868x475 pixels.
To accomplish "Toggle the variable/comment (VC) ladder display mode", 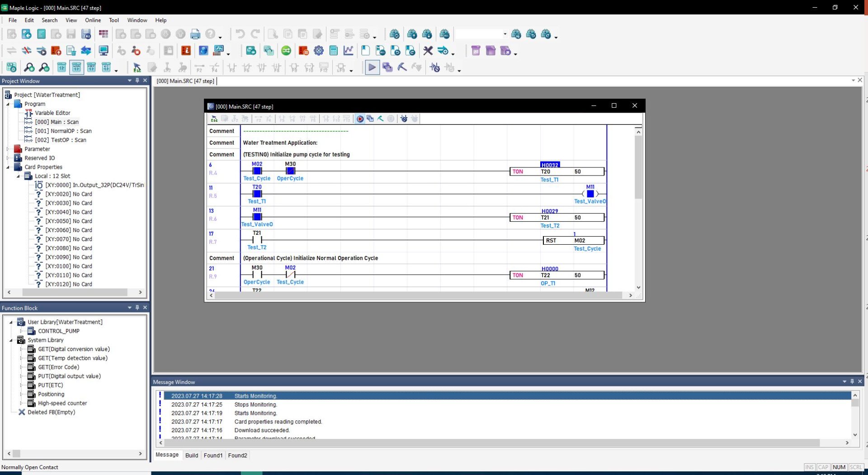I will click(106, 68).
